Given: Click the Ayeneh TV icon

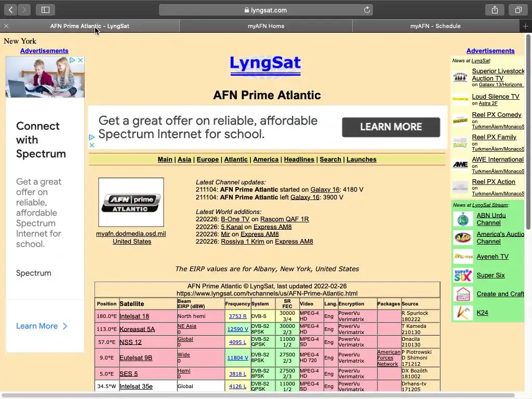Looking at the screenshot, I should (x=463, y=257).
